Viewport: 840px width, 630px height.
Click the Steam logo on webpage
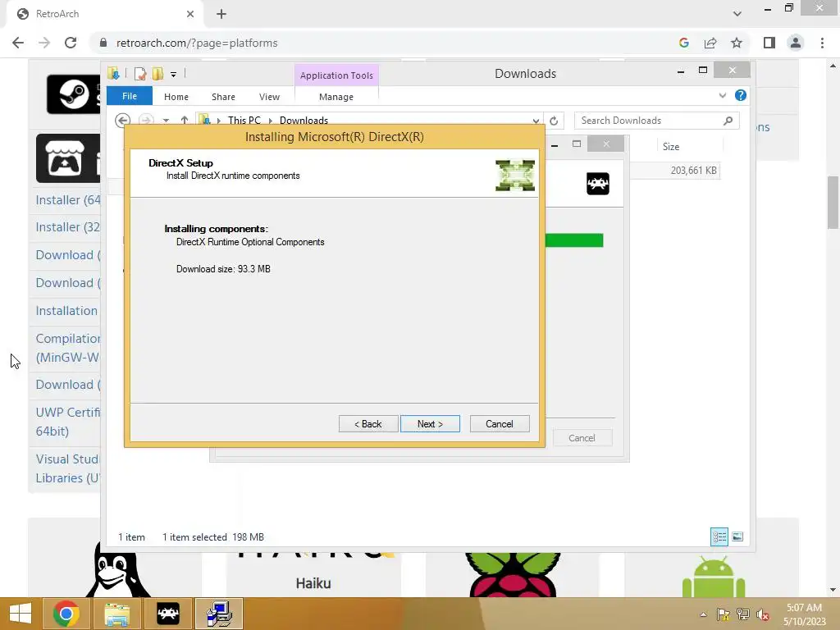[73, 94]
